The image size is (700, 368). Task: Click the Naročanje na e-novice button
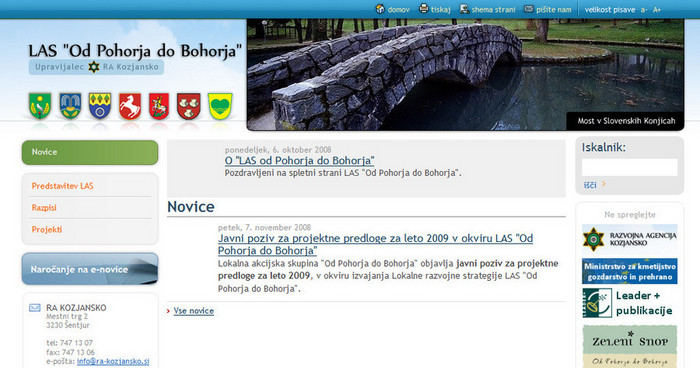(90, 269)
